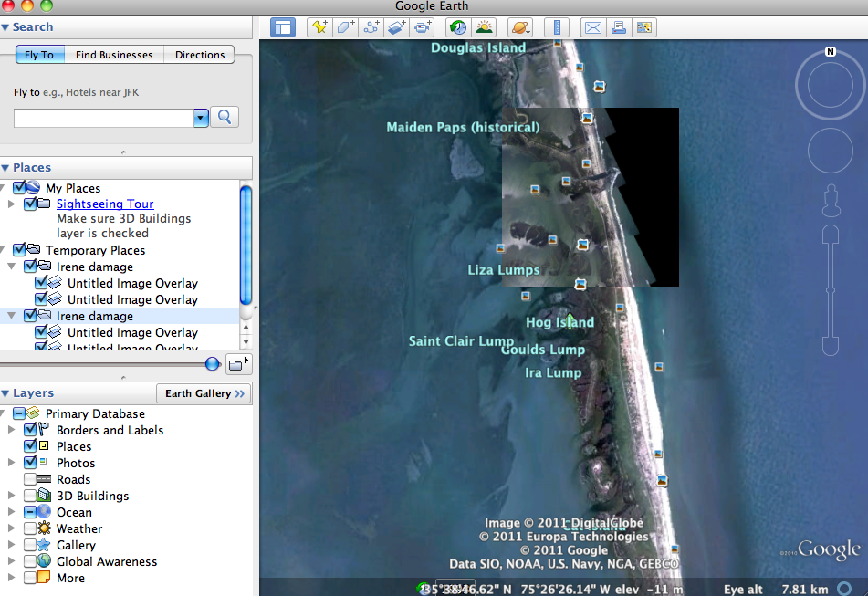868x596 pixels.
Task: Click the Hog Island place marker
Action: pos(570,321)
